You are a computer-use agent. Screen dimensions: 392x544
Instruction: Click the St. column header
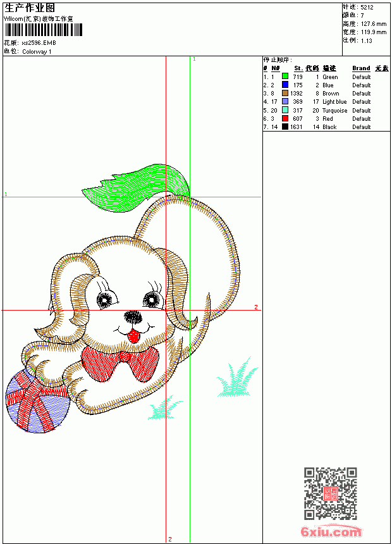pos(298,68)
